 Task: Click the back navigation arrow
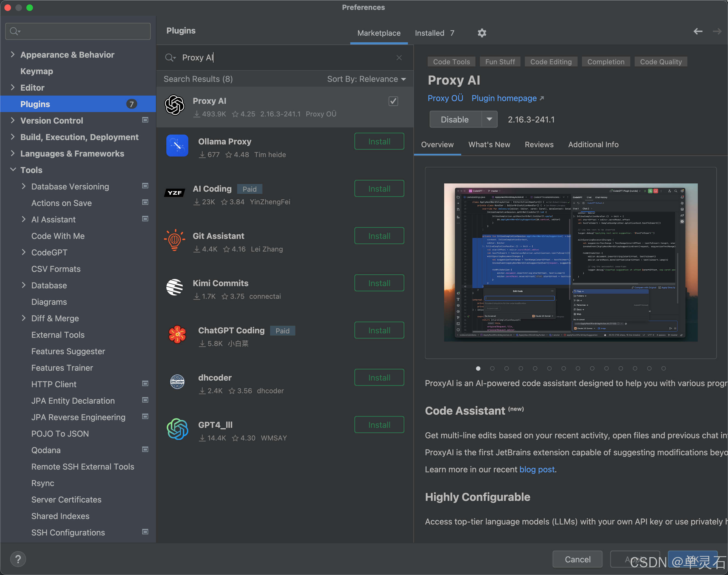pyautogui.click(x=698, y=32)
